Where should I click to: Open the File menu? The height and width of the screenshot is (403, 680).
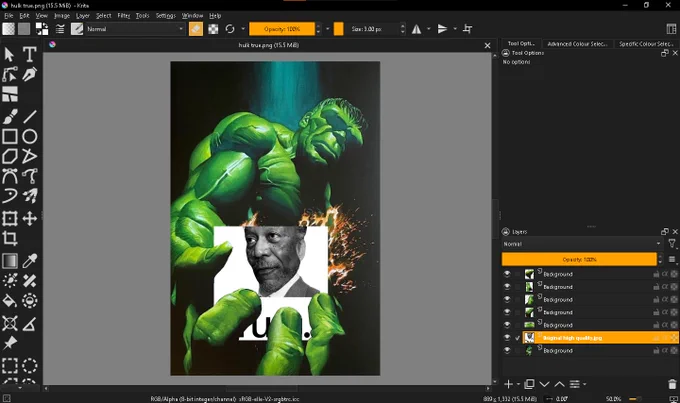[9, 16]
